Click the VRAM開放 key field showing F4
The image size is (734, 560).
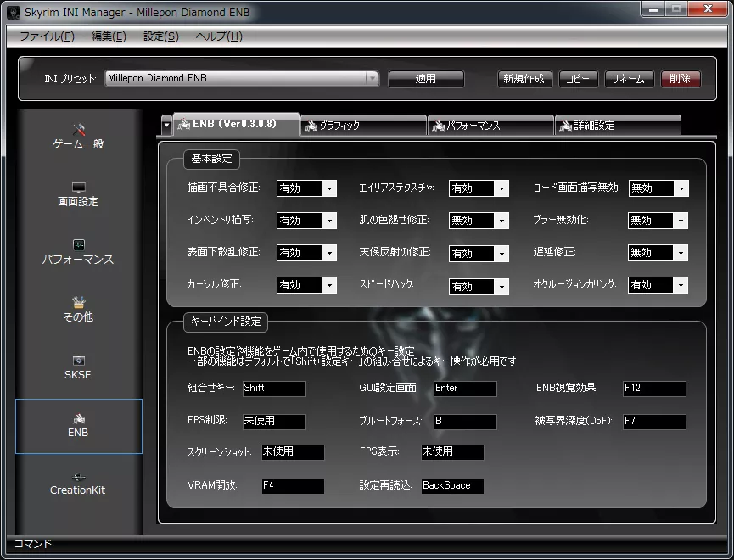[293, 486]
